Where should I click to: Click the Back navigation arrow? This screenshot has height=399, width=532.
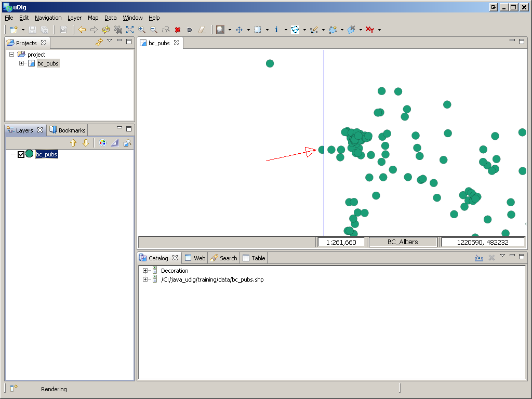(82, 30)
